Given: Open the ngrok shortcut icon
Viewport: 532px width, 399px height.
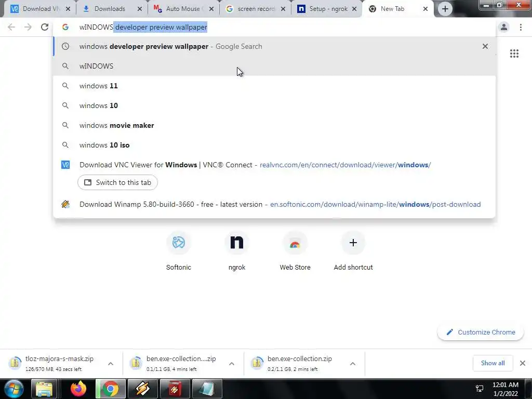Looking at the screenshot, I should pyautogui.click(x=237, y=243).
